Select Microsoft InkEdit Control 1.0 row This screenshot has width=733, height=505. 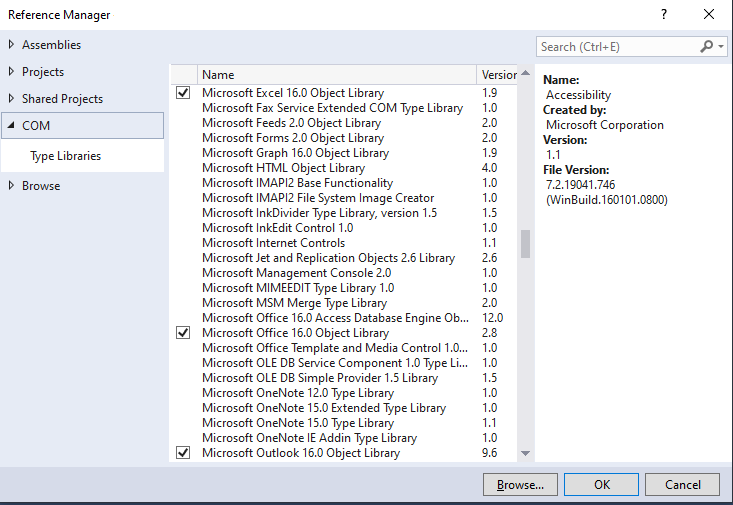pos(343,228)
